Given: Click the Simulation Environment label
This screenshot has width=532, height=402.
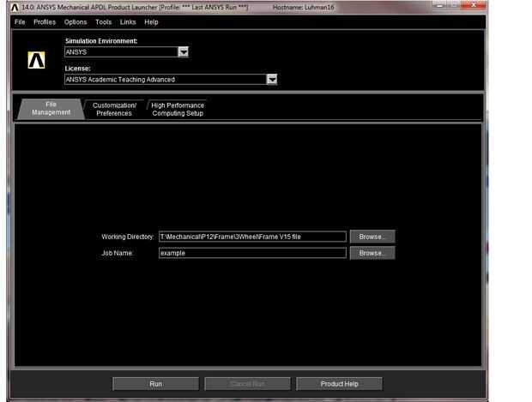Looking at the screenshot, I should click(101, 41).
